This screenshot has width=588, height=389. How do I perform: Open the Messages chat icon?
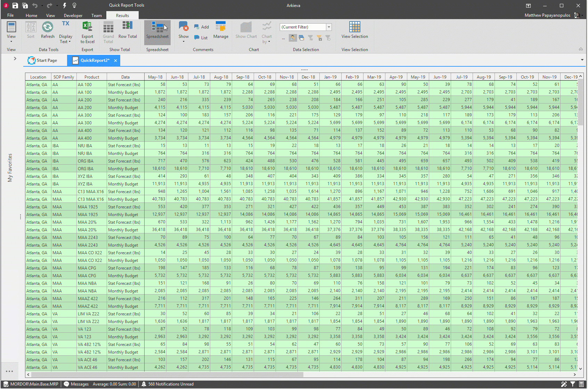(66, 384)
